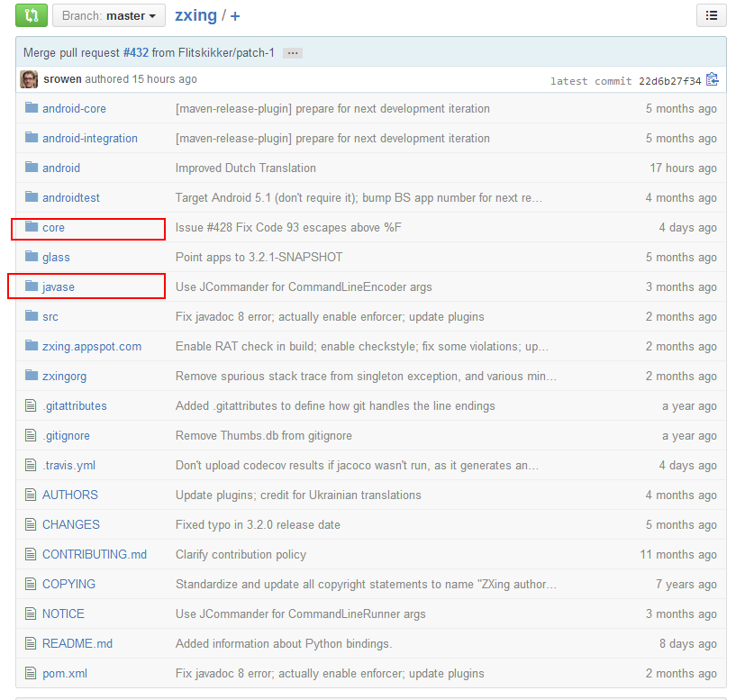Open the zxingorg folder
This screenshot has height=700, width=736.
click(64, 376)
